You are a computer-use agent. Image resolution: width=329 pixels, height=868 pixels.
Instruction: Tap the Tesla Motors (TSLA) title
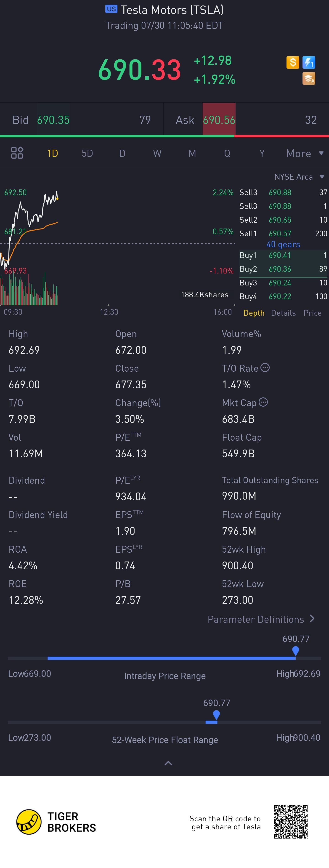point(172,10)
